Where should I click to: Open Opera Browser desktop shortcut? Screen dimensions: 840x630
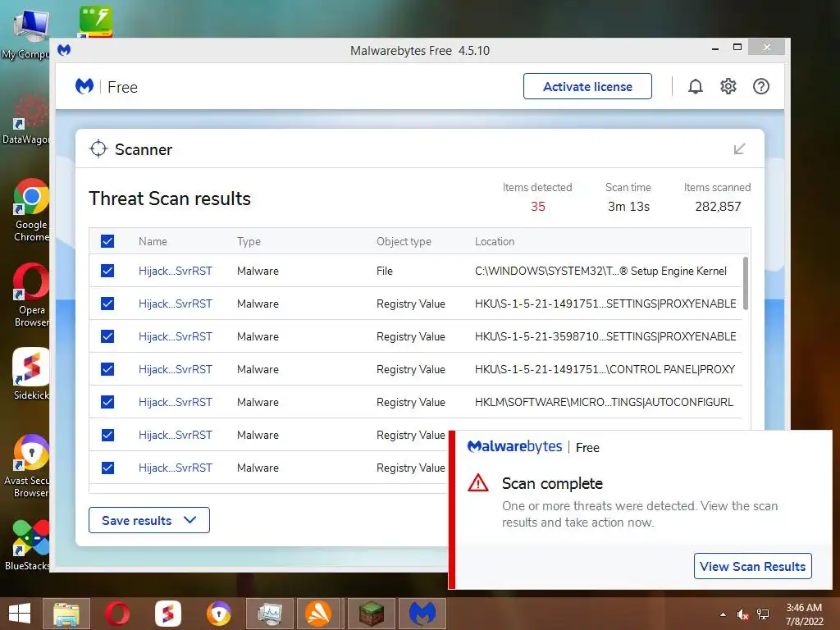31,295
